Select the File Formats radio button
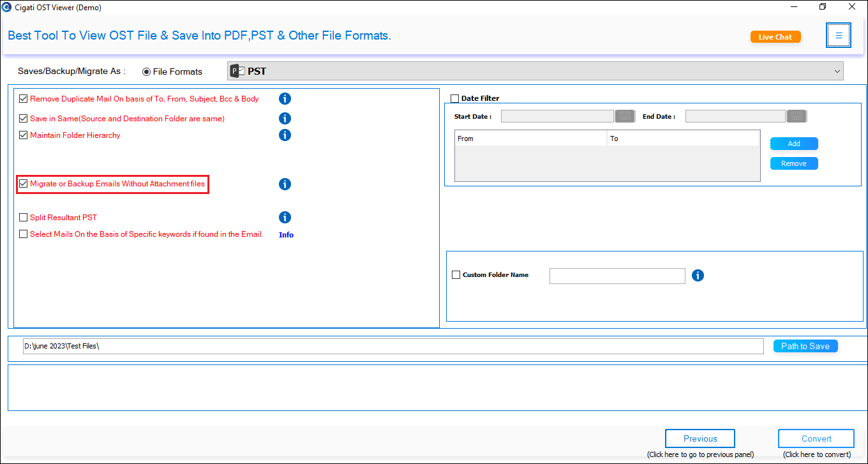The image size is (868, 464). pos(147,71)
